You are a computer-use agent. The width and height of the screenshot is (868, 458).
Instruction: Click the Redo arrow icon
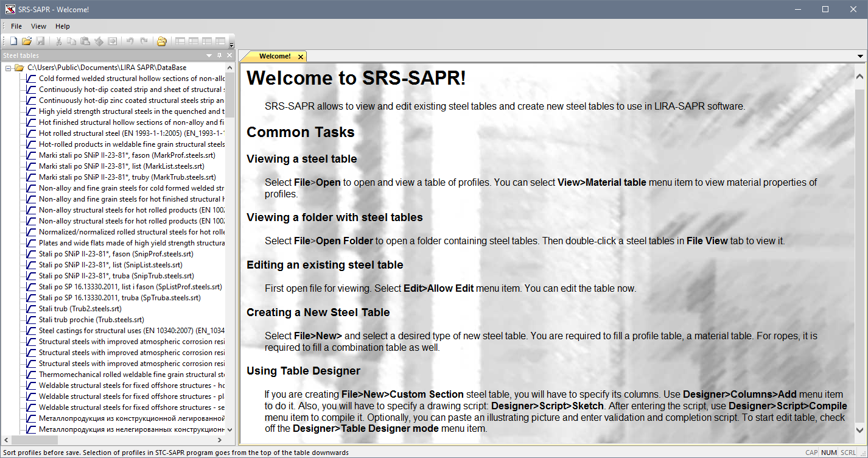click(x=144, y=41)
